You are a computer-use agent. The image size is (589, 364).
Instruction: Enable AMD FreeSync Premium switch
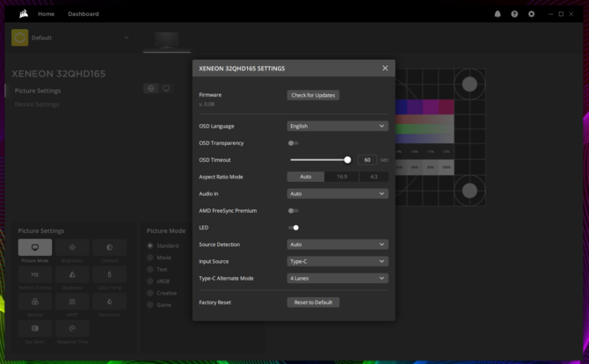click(293, 211)
